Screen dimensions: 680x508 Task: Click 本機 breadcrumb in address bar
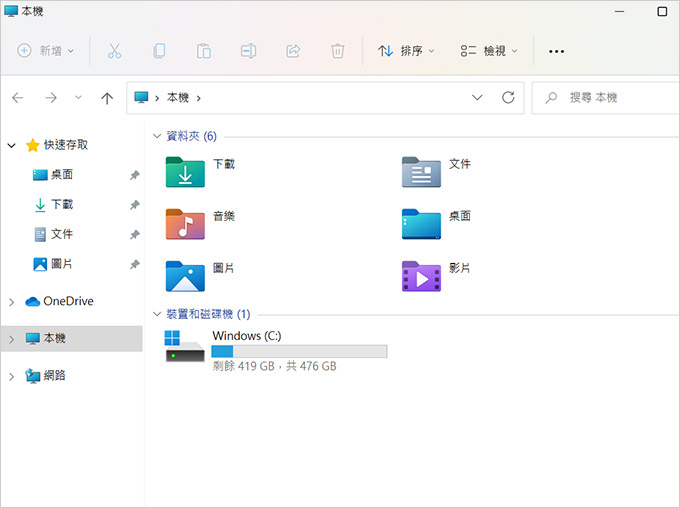178,98
